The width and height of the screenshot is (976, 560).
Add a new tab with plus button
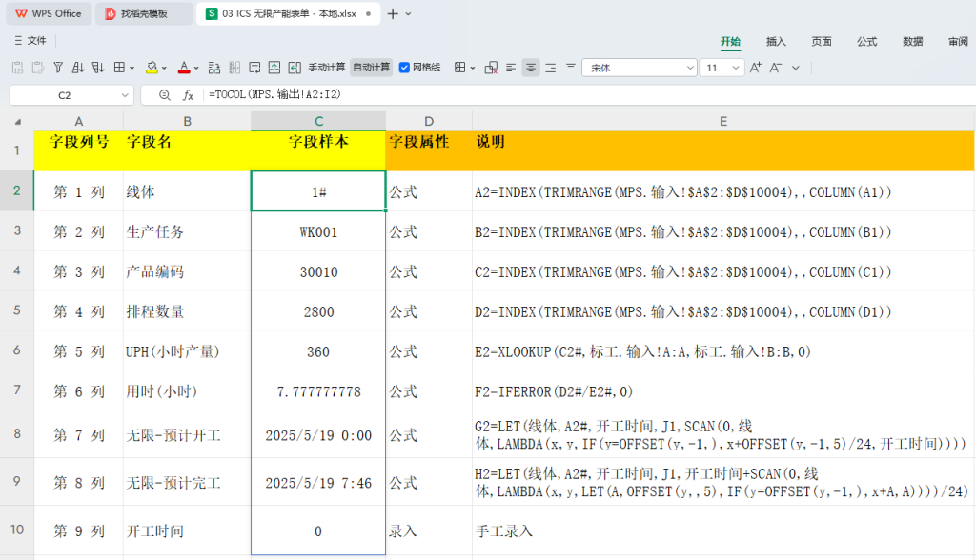tap(392, 13)
